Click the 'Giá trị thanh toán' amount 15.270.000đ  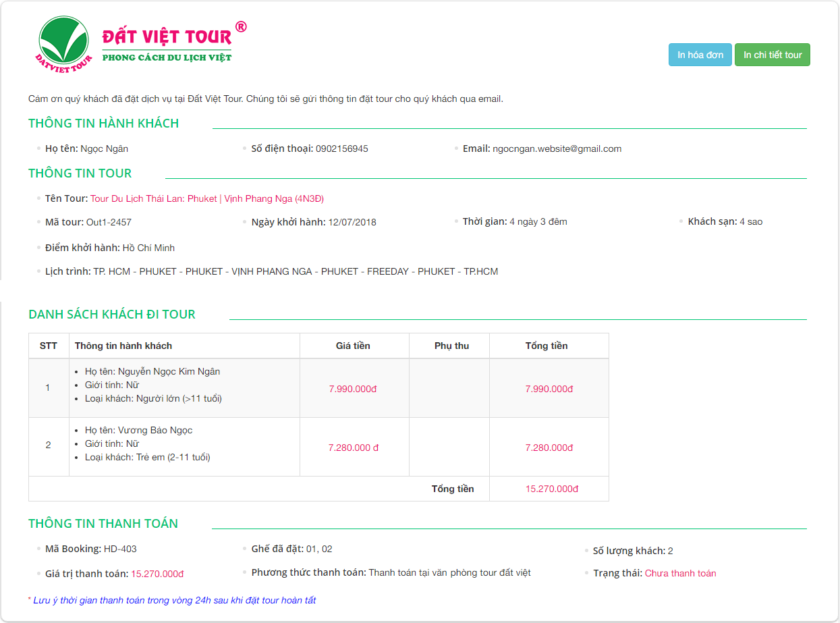157,574
